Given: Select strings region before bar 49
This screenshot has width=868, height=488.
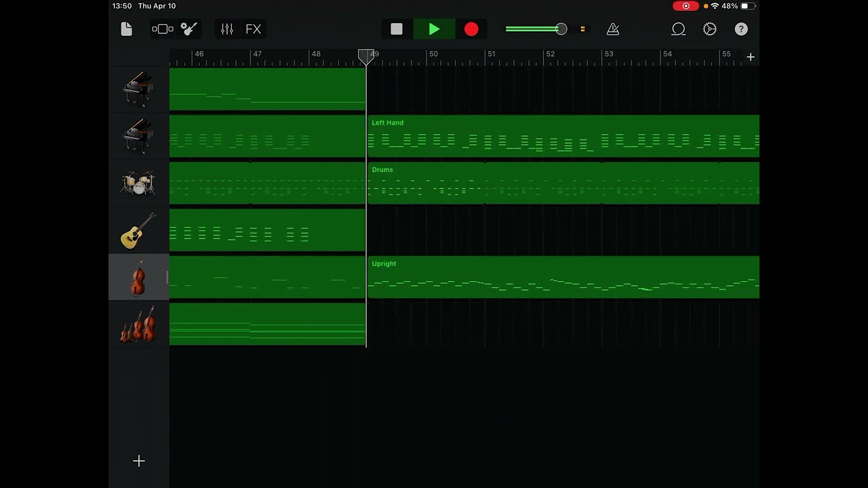Looking at the screenshot, I should pos(267,324).
